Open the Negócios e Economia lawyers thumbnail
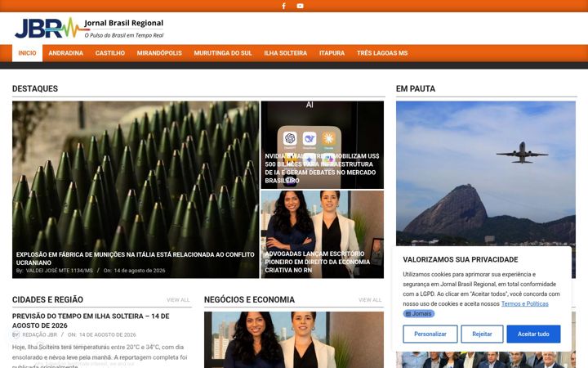588x368 pixels. pos(294,340)
